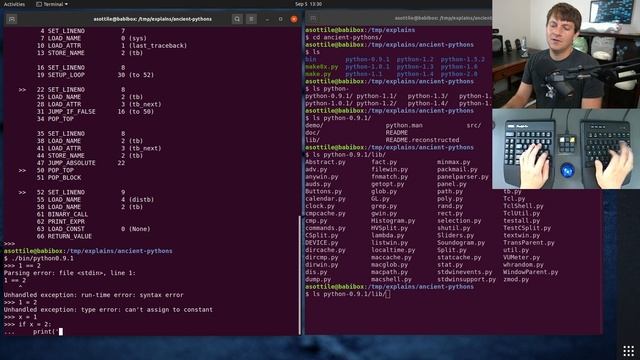640x360 pixels.
Task: Click the 'Histogram.py' file name
Action: click(x=393, y=221)
